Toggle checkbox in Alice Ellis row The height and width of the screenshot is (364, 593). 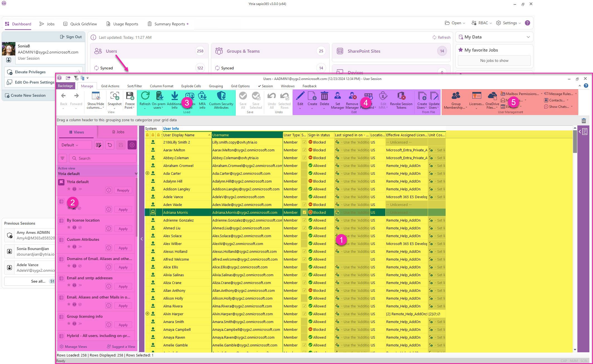tap(304, 267)
